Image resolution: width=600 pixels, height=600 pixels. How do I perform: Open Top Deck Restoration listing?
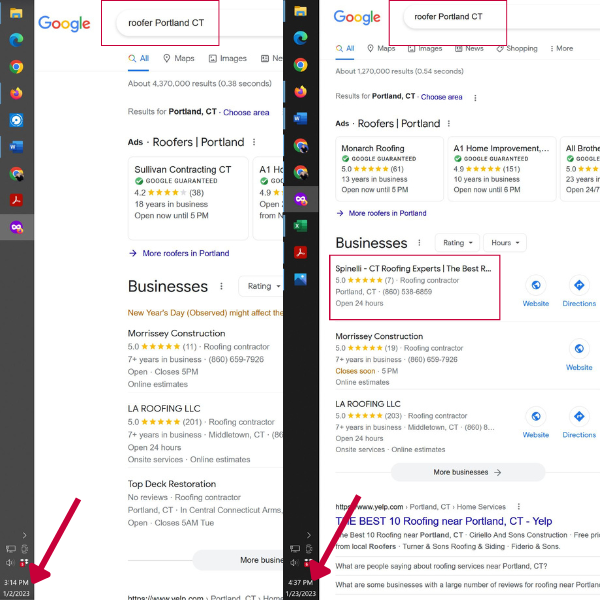[172, 484]
